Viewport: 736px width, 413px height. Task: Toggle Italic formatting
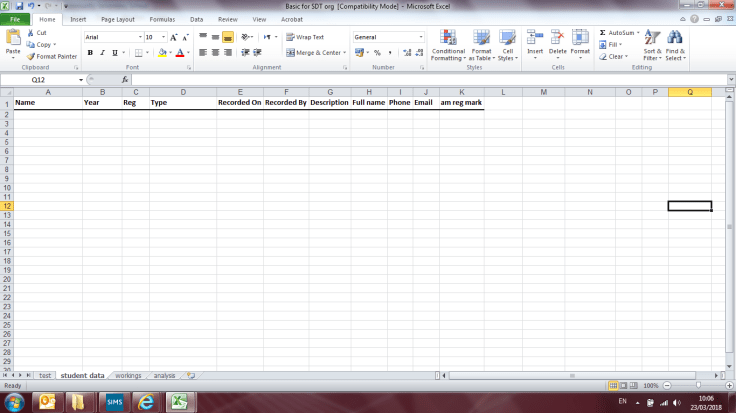101,52
